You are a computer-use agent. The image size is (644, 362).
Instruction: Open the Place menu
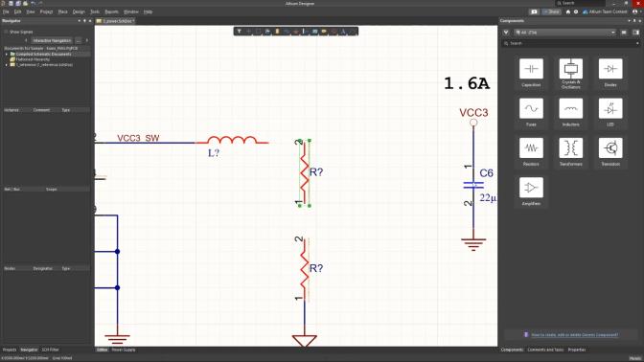pos(63,11)
